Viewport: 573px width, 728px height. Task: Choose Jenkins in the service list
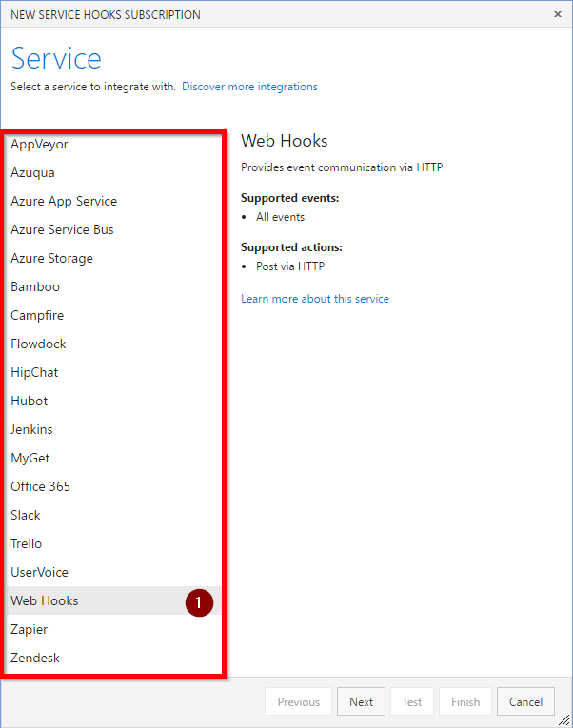pyautogui.click(x=114, y=429)
